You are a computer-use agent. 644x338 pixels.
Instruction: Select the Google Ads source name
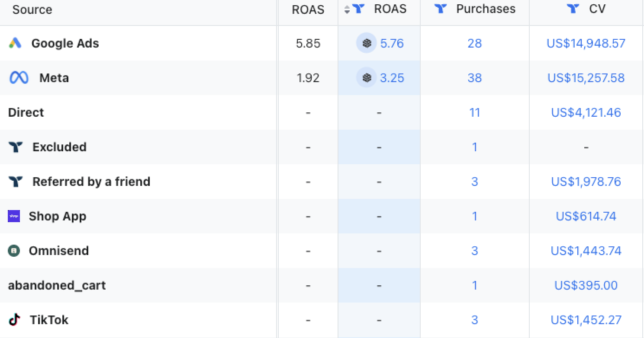coord(65,43)
